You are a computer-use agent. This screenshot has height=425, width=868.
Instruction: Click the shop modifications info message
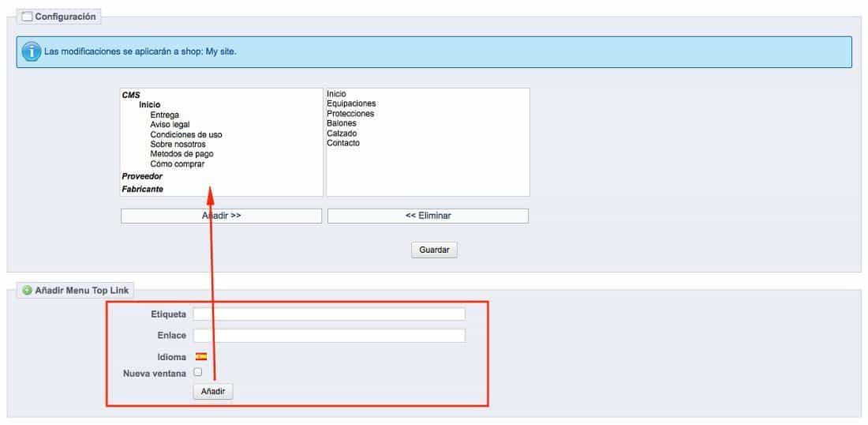pyautogui.click(x=140, y=52)
